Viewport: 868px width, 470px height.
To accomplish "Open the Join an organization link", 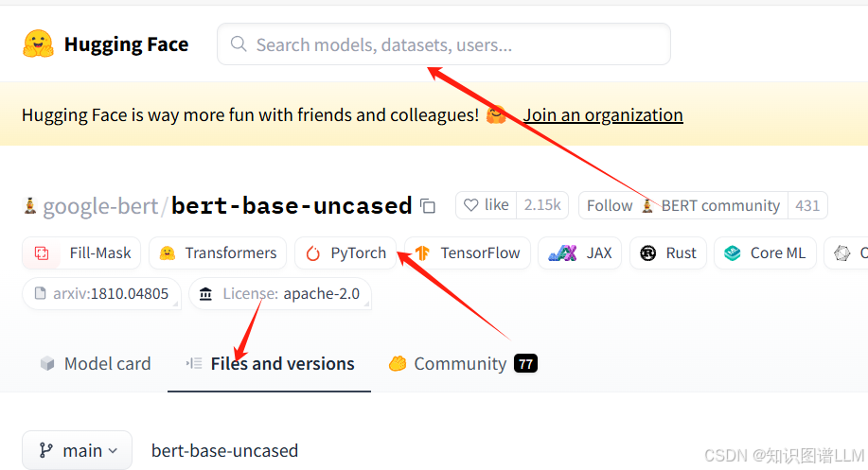I will (603, 115).
